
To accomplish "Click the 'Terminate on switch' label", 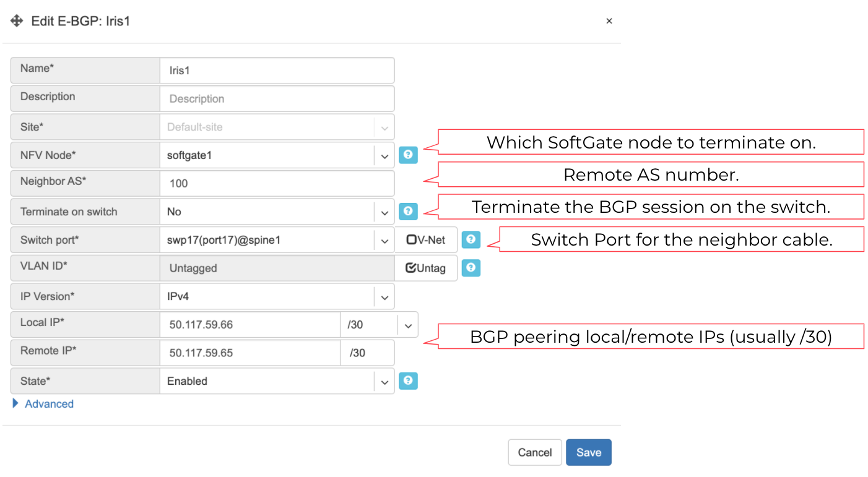I will (69, 212).
